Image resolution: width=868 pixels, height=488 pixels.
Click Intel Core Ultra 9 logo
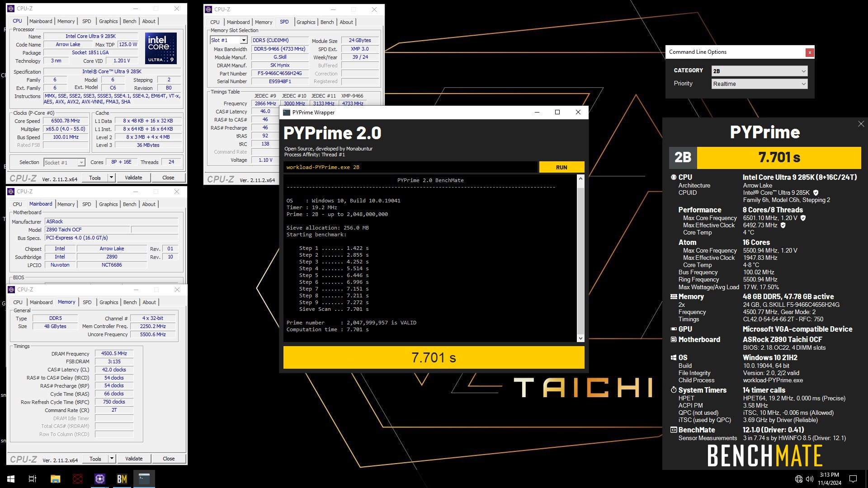pos(161,48)
